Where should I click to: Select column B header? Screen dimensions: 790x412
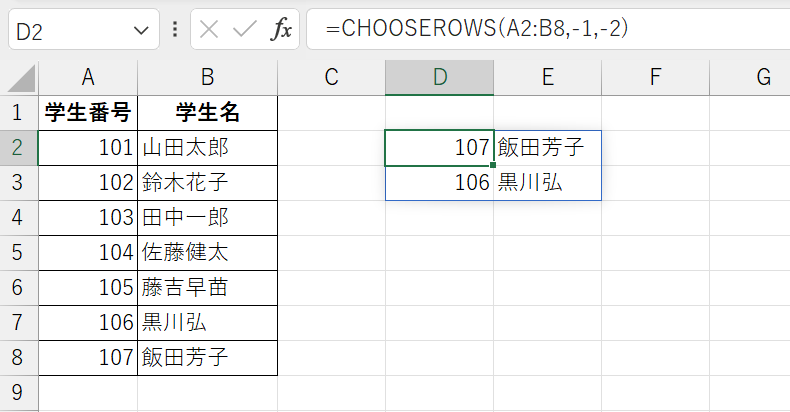tap(208, 78)
